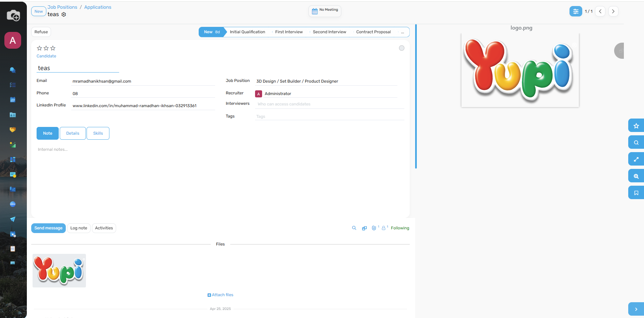Open the document list app in the sidebar
Viewport: 644px width, 318px height.
(x=13, y=249)
